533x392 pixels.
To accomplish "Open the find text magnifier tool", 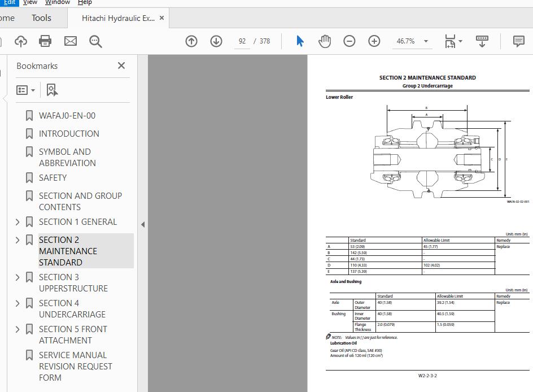I will tap(95, 41).
